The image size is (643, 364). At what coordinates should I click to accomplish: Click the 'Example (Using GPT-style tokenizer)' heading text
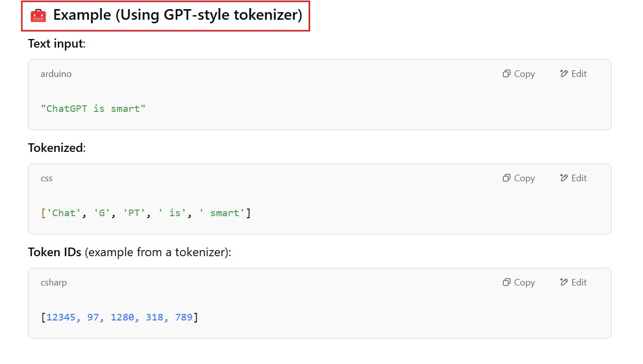coord(177,15)
